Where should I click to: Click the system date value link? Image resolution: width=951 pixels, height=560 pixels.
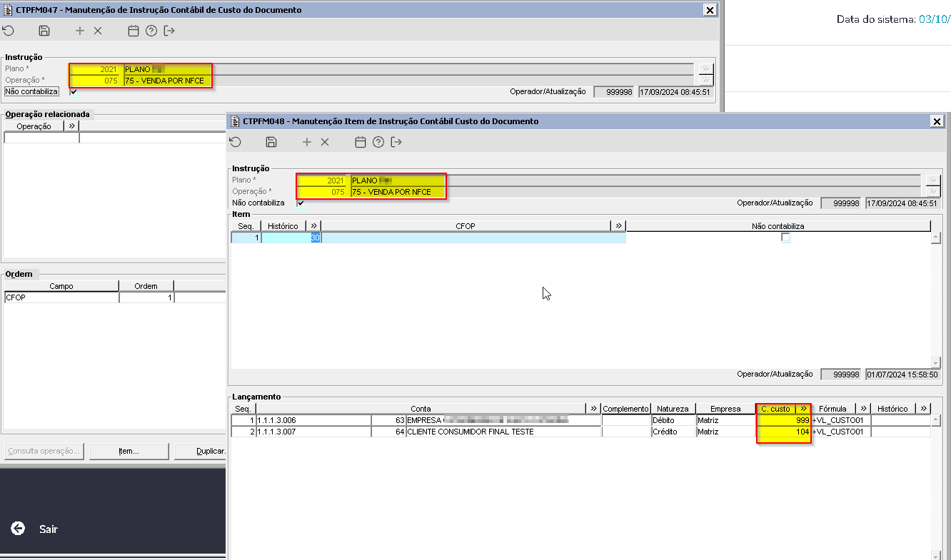click(934, 19)
